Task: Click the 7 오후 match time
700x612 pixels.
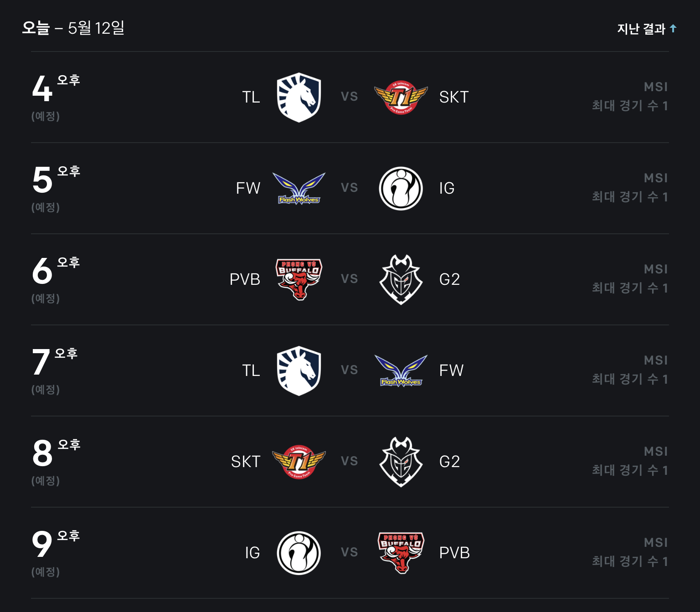Action: pyautogui.click(x=54, y=361)
